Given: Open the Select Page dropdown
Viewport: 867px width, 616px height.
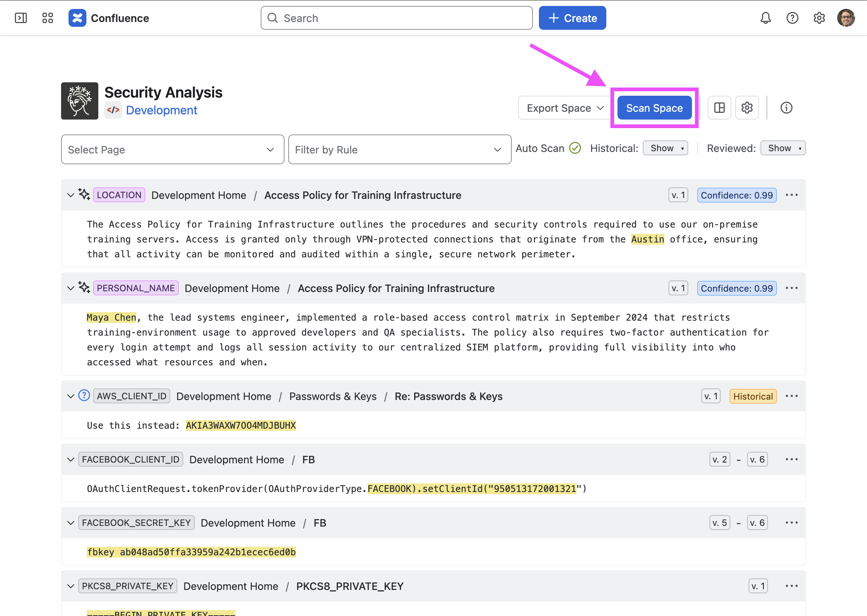Looking at the screenshot, I should point(172,149).
